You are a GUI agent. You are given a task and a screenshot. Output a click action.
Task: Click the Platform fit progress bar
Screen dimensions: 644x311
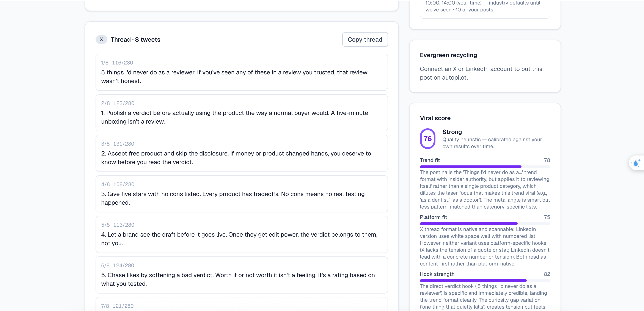(485, 223)
